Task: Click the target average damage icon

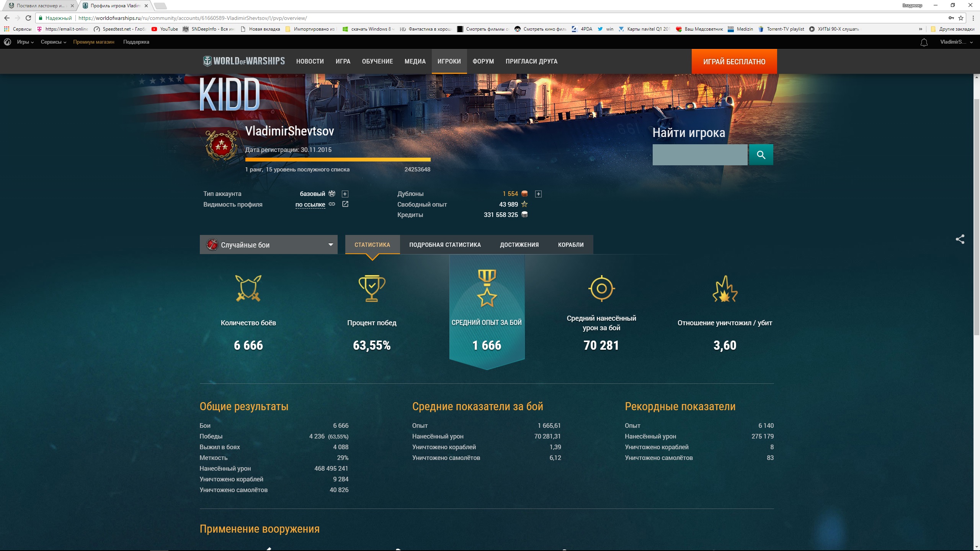Action: point(601,289)
